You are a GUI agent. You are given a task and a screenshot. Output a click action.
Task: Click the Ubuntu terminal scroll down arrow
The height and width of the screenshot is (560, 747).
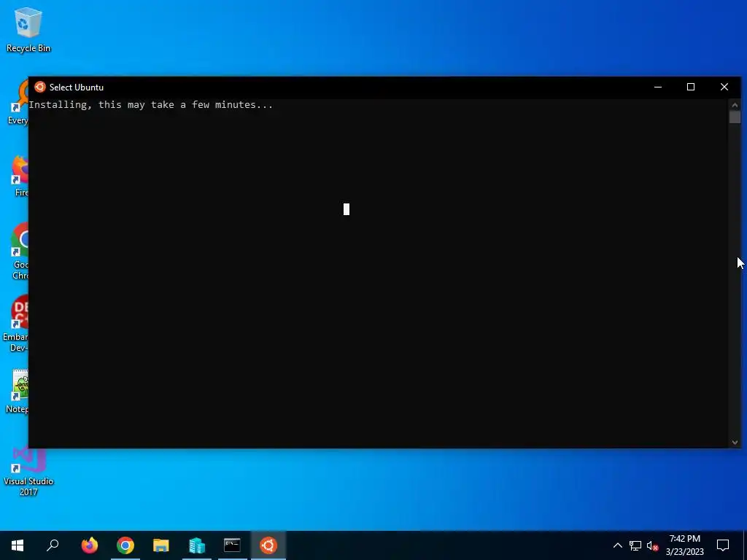(735, 443)
